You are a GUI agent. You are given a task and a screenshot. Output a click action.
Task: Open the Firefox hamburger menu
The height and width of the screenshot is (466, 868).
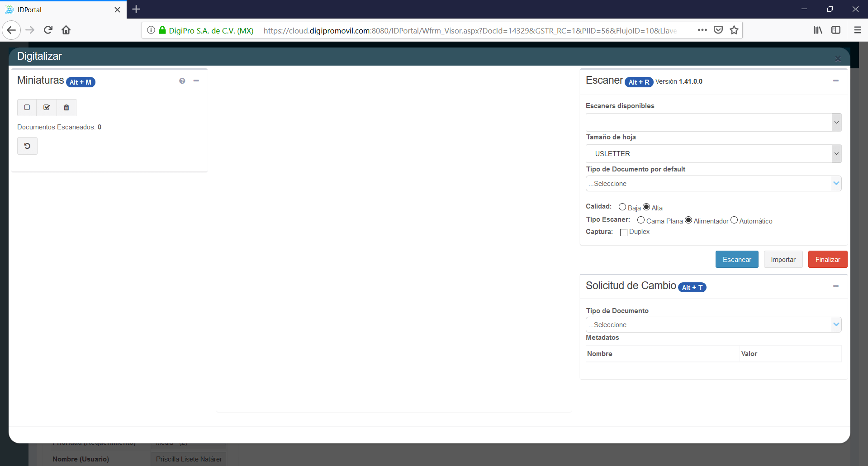(857, 30)
